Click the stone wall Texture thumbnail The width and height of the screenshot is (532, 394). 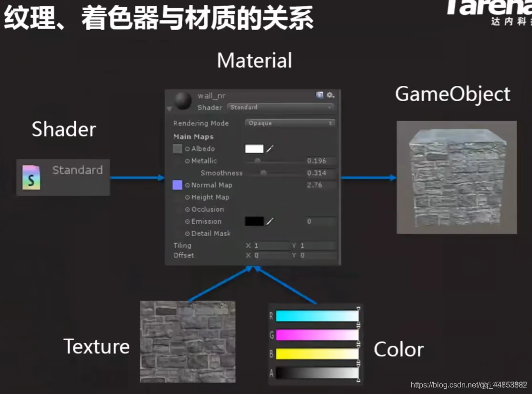click(x=188, y=342)
